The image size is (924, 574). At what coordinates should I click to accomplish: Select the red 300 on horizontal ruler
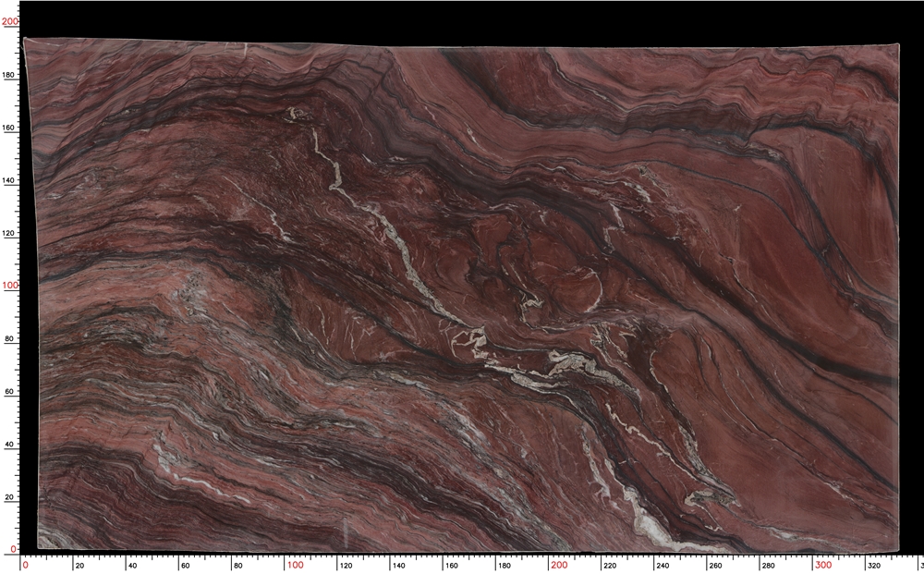tap(823, 565)
